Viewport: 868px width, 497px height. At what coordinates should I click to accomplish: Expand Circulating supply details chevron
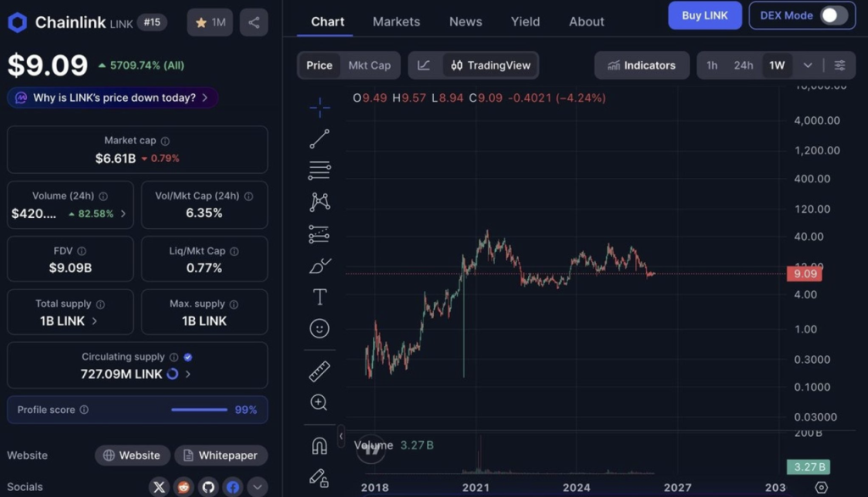[188, 375]
